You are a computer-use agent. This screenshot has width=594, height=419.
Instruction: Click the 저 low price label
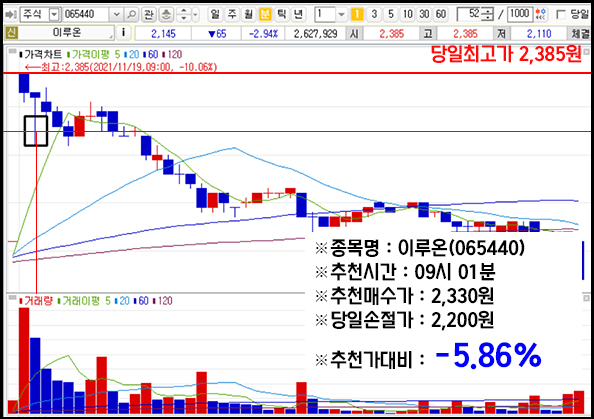[502, 34]
